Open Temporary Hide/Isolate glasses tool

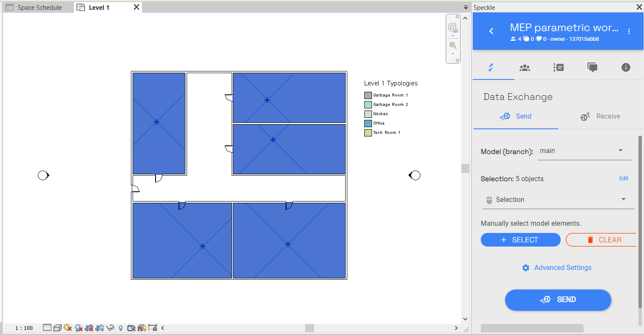(110, 328)
